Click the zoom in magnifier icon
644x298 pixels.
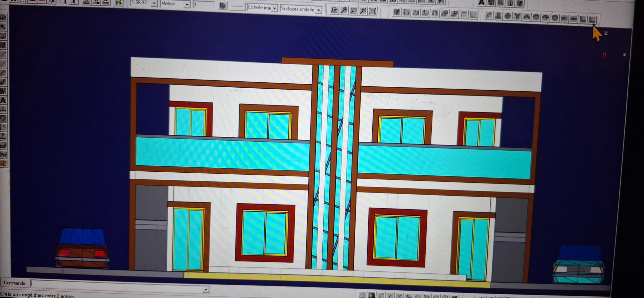344,11
